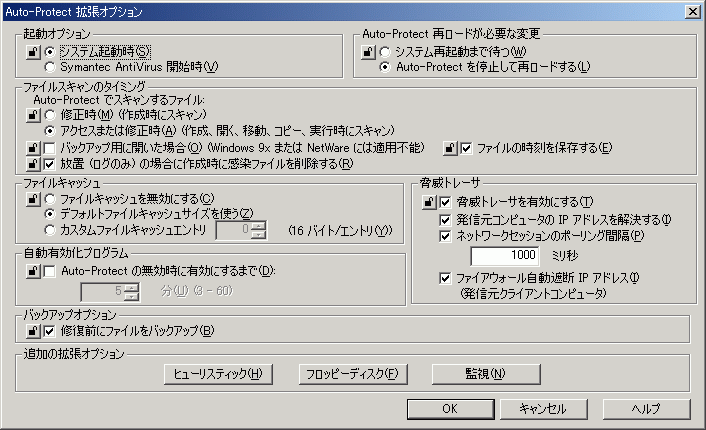Decrease auto-enable minutes spinner down arrow
Screen dimensions: 706x430
coord(131,296)
